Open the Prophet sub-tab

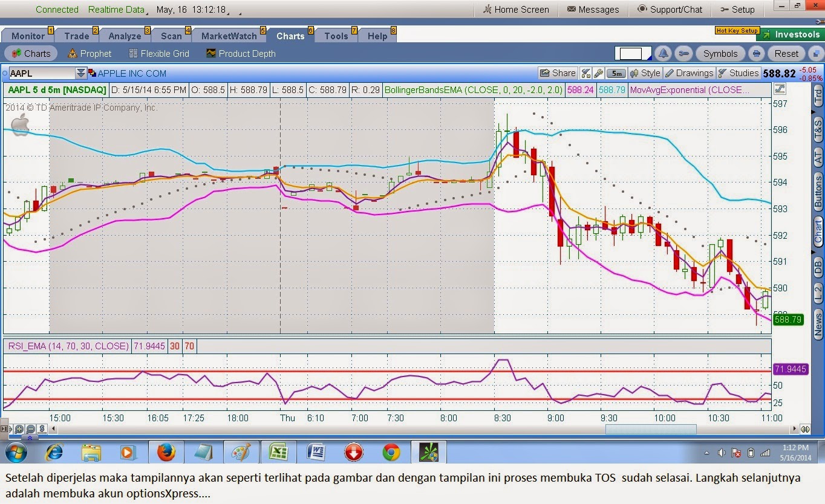coord(90,53)
